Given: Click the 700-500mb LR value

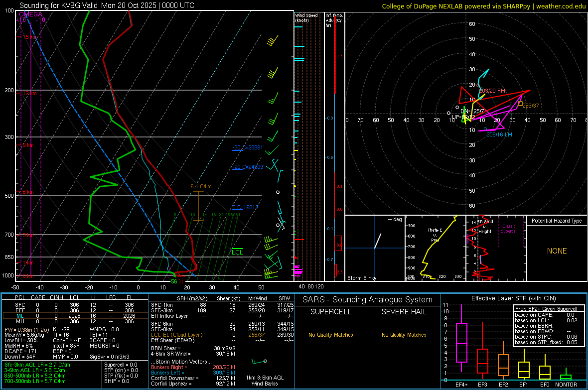Looking at the screenshot, I should pos(35,381).
